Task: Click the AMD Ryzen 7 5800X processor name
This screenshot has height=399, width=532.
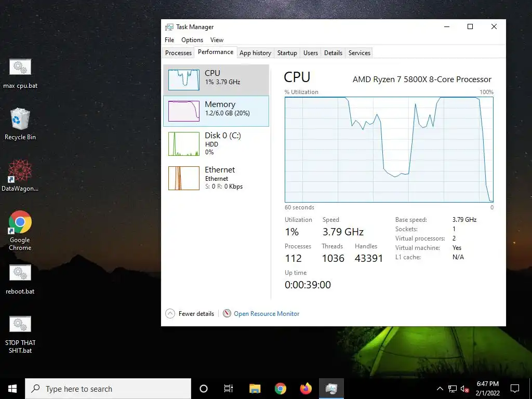Action: 422,79
